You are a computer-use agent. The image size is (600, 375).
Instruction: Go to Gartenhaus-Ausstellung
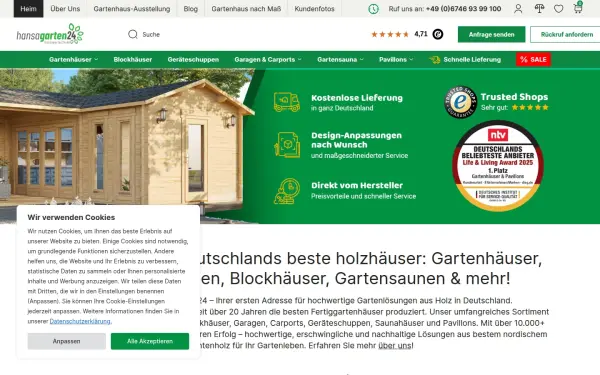click(132, 8)
